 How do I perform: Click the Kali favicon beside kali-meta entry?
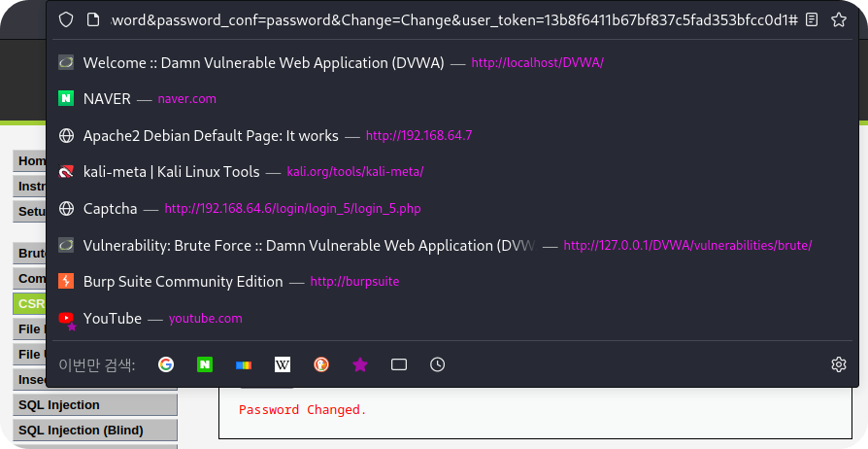[x=66, y=172]
